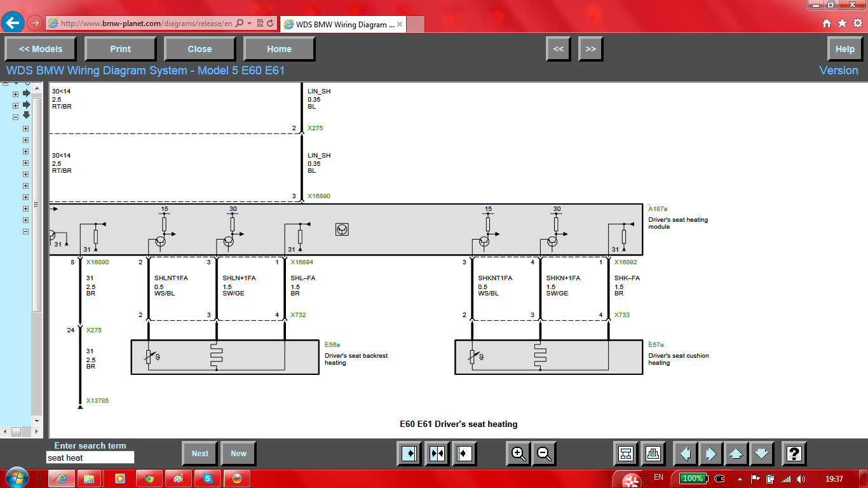Click the Home button
This screenshot has height=488, width=868.
[279, 49]
